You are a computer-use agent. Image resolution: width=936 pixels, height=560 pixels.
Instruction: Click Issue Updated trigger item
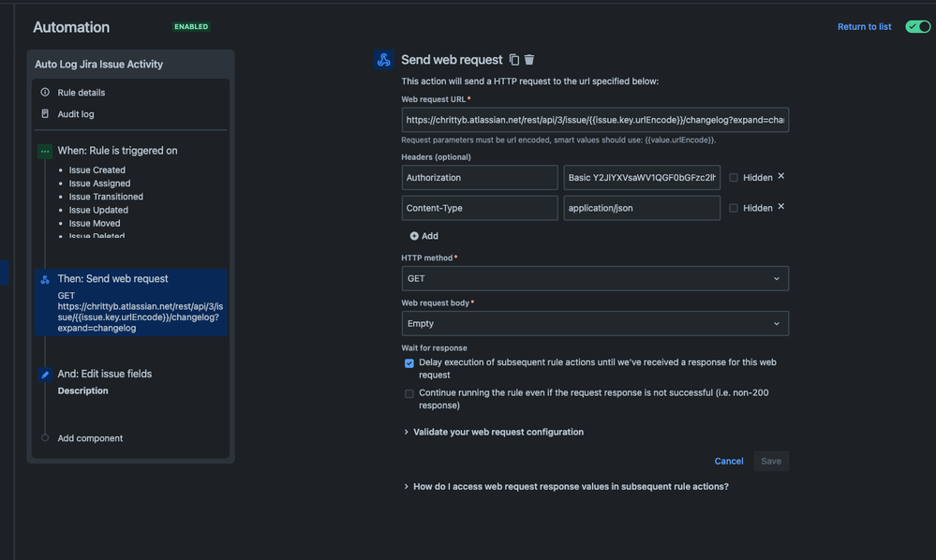coord(97,210)
